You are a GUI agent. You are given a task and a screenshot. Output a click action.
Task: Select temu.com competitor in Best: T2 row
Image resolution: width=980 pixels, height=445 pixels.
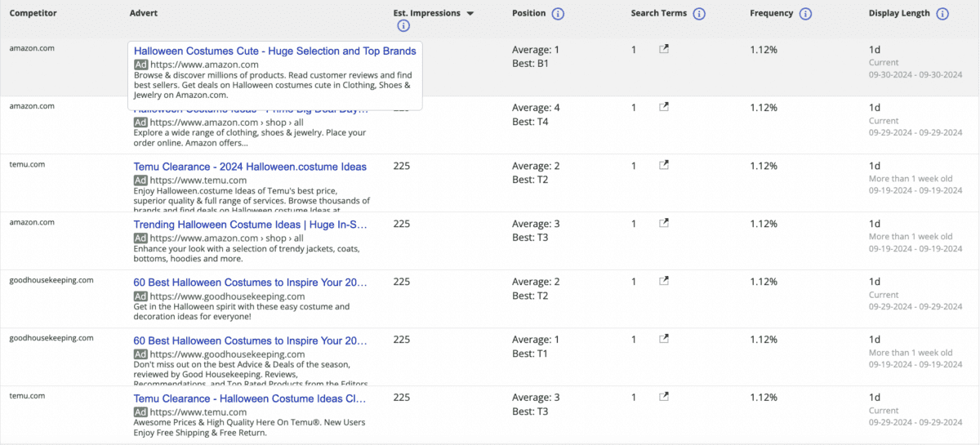click(27, 164)
